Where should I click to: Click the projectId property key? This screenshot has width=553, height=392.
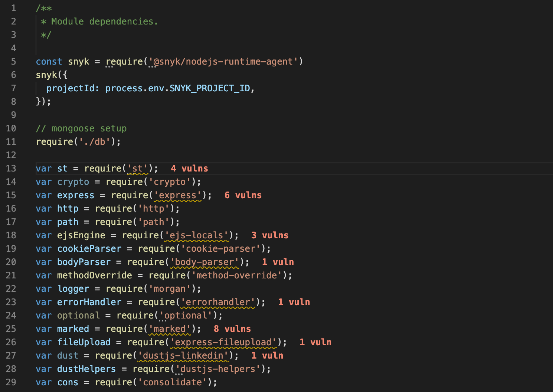click(71, 88)
